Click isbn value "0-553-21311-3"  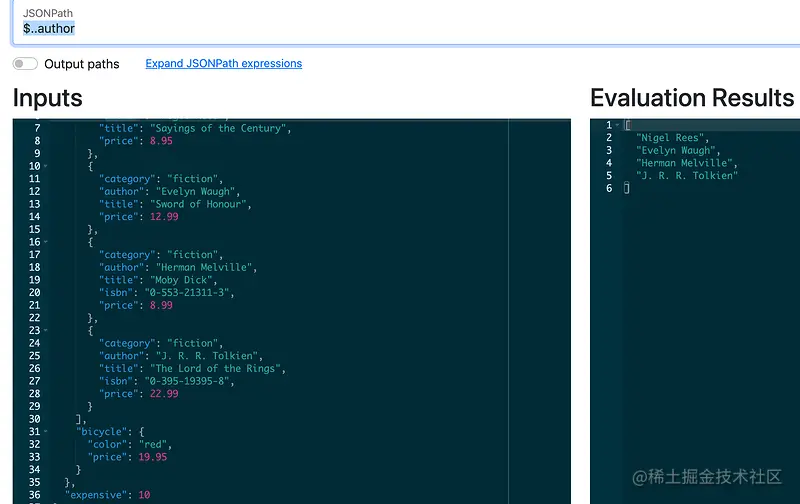pos(187,293)
